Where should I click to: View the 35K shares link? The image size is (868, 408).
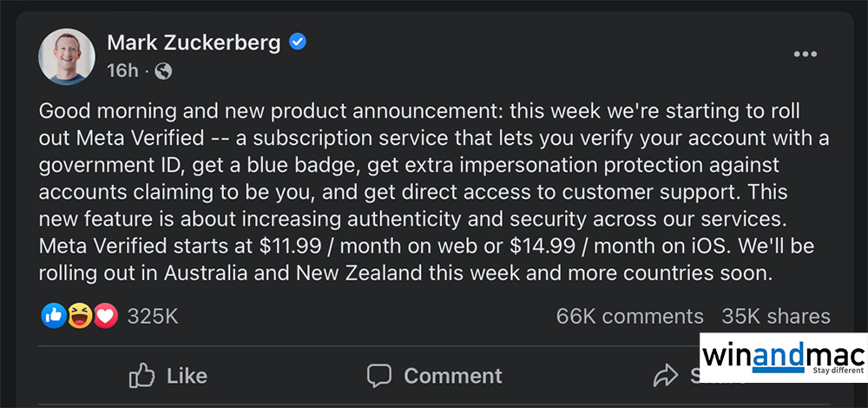pos(775,316)
